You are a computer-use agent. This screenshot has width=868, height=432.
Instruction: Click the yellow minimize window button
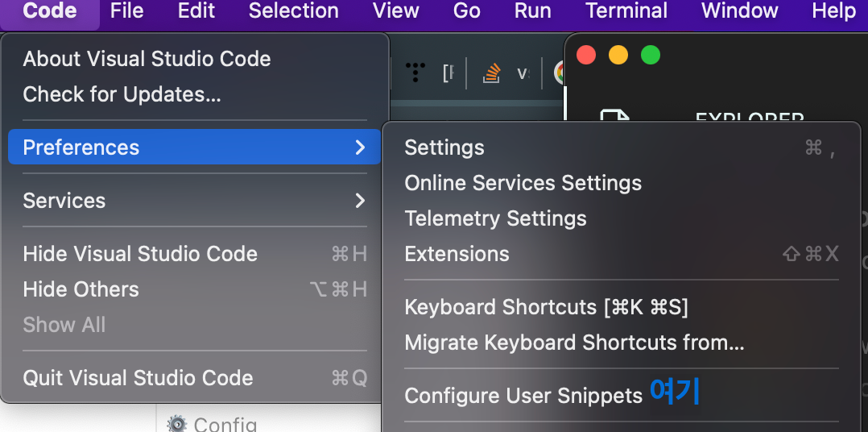pos(618,55)
